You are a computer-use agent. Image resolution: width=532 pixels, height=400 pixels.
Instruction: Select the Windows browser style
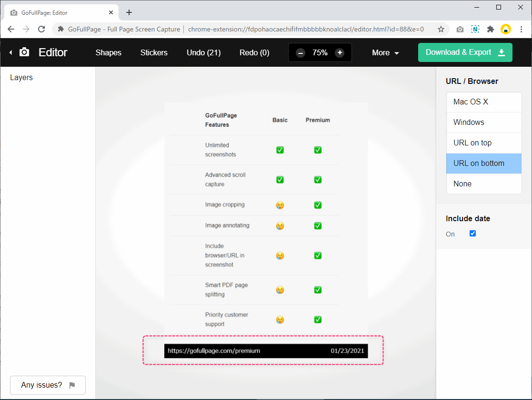point(483,122)
